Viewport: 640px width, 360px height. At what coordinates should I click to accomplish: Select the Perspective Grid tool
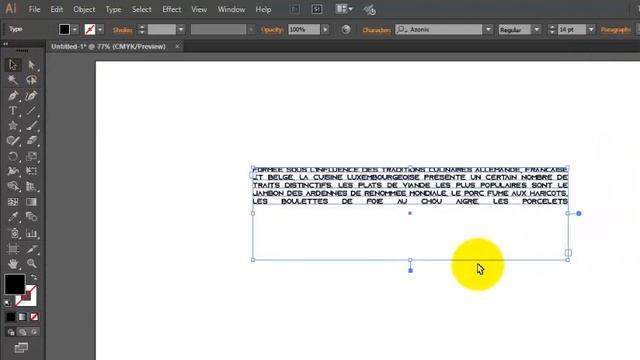(x=31, y=187)
